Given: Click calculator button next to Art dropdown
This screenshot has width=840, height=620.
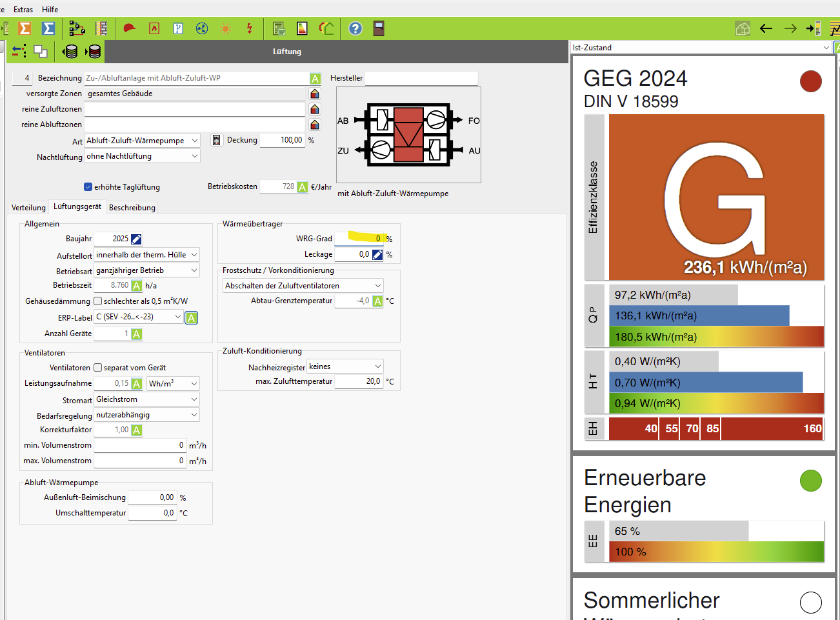Looking at the screenshot, I should pos(217,140).
